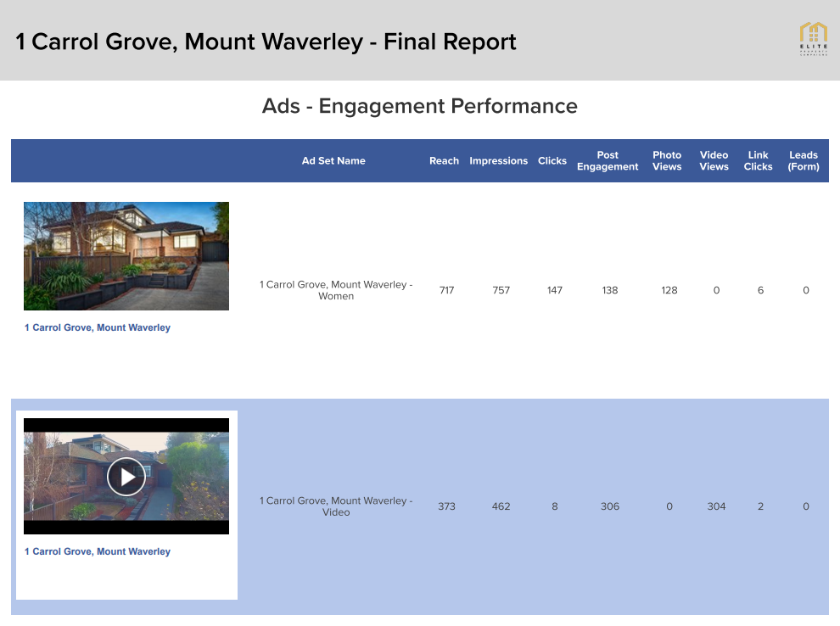Click the 'Ads - Engagement Performance' heading
Viewport: 840px width, 626px height.
point(420,106)
